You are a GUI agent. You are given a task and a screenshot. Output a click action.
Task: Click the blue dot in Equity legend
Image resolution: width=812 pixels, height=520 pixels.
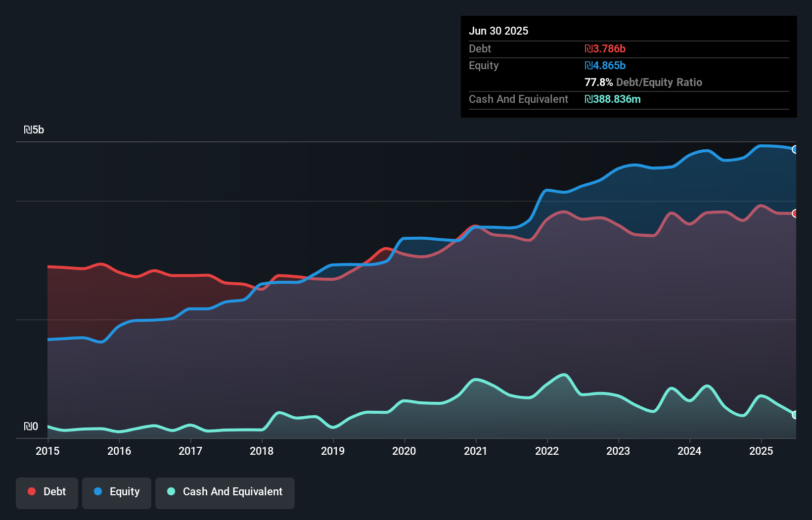pos(98,491)
